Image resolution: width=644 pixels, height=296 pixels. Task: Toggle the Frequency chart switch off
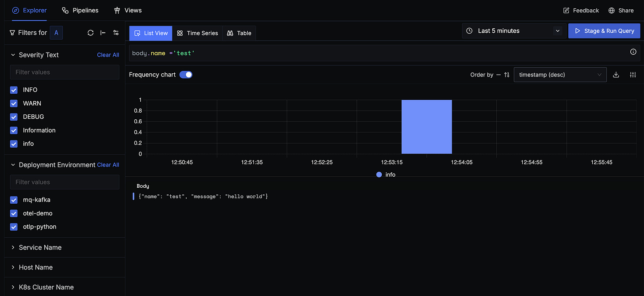[x=186, y=75]
